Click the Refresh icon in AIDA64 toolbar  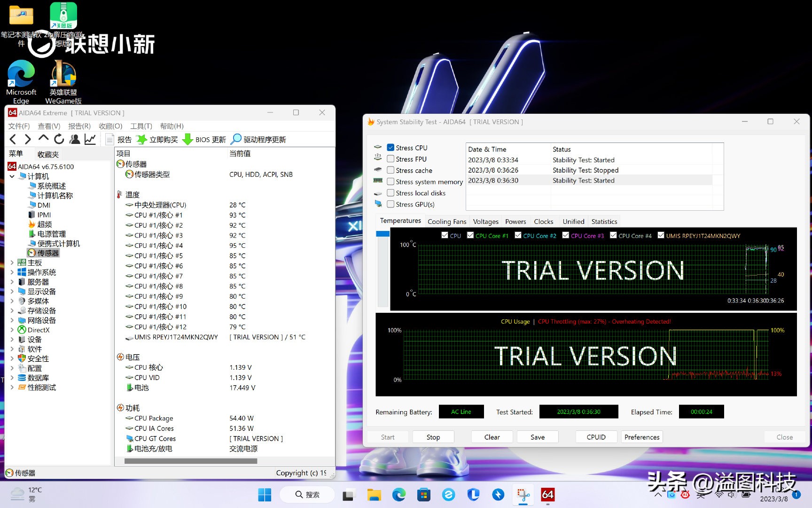(59, 139)
